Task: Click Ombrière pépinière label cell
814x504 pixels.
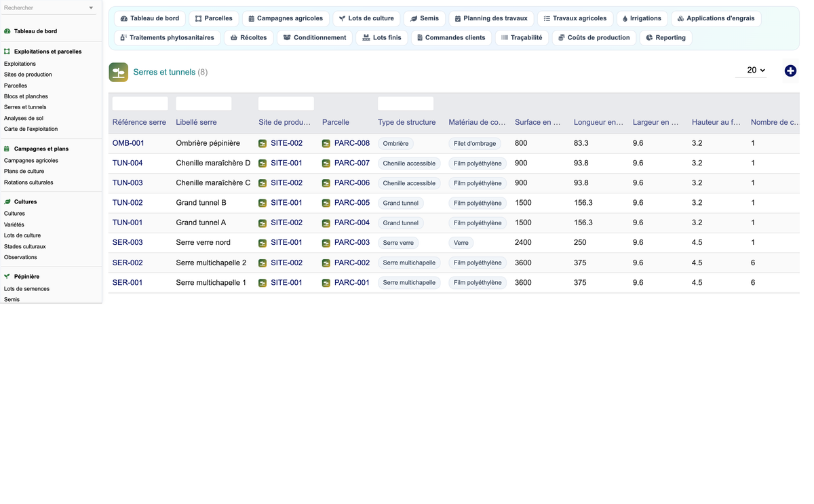Action: [208, 143]
